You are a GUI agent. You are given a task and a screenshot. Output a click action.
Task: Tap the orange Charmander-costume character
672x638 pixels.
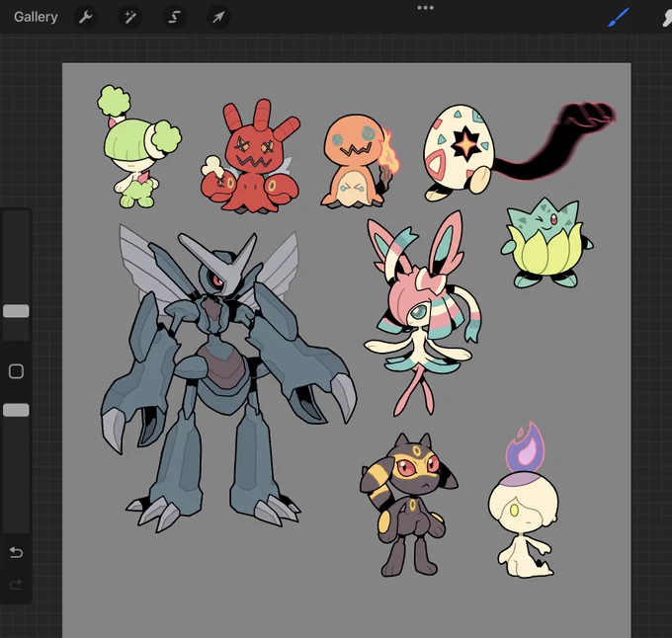click(x=359, y=161)
